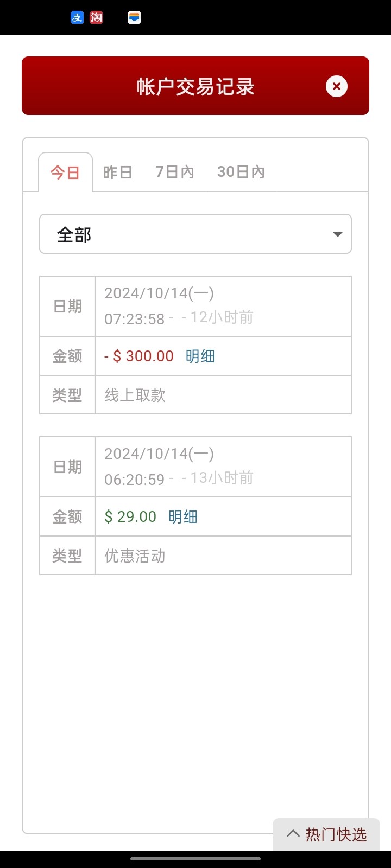View 明细 for the $29.00 bonus
This screenshot has height=868, width=391.
click(x=182, y=517)
